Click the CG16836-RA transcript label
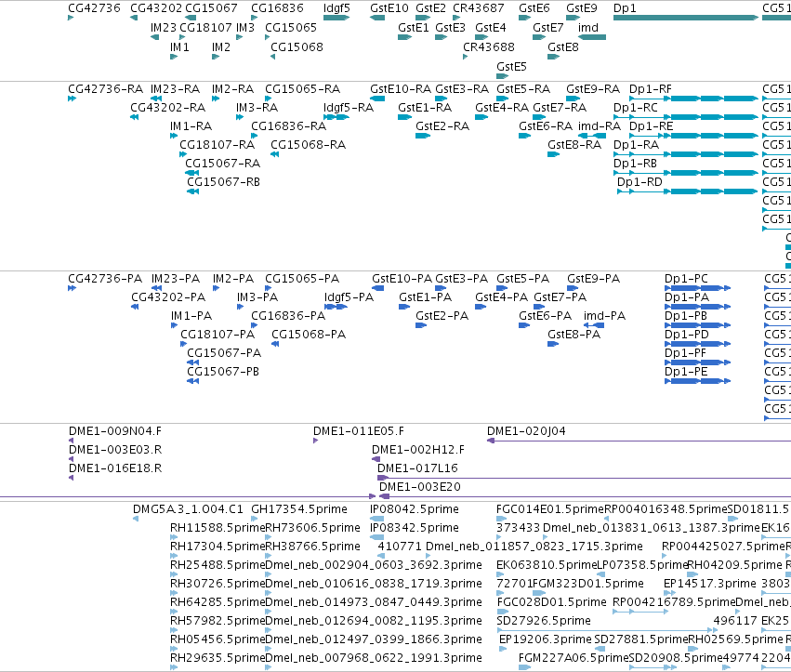791x672 pixels. point(288,126)
